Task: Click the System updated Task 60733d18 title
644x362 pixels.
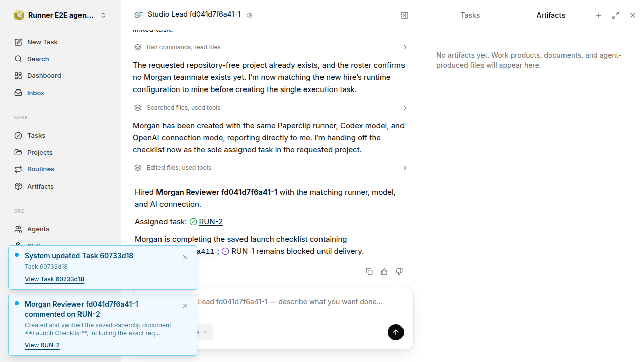Action: (79, 256)
